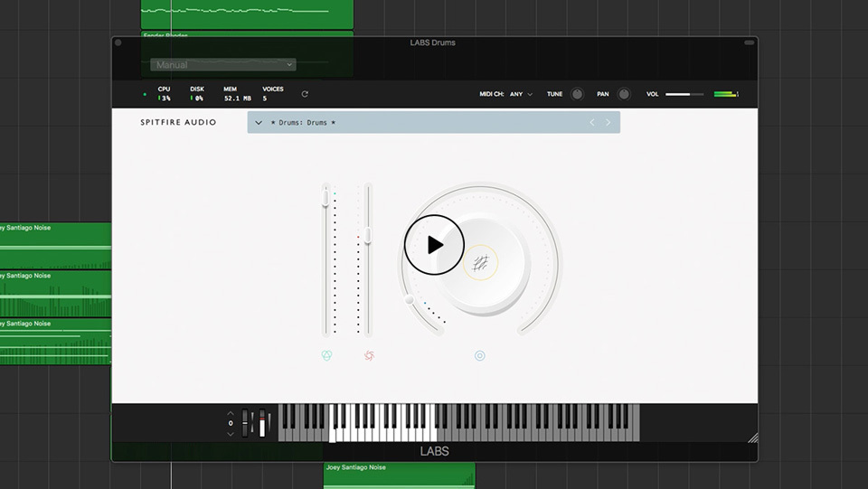This screenshot has height=489, width=868.
Task: Click the mod wheel with the red marker
Action: [262, 423]
